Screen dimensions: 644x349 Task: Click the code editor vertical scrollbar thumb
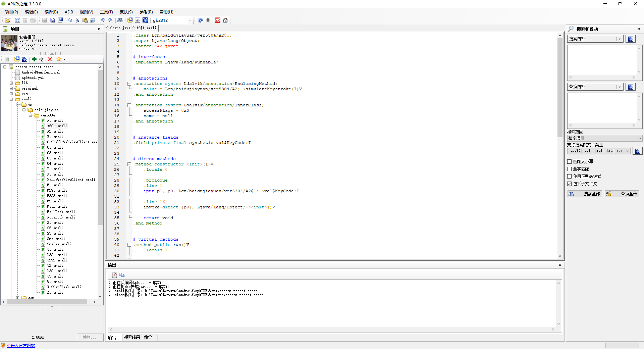click(x=560, y=88)
